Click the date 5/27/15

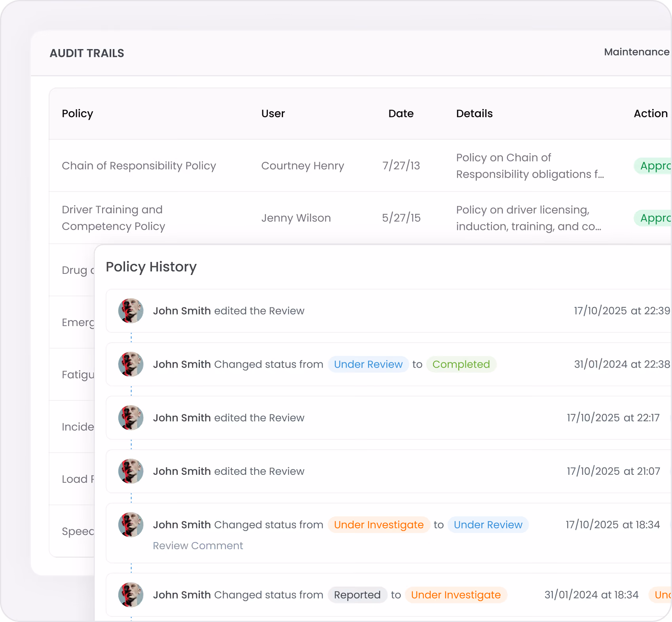[401, 218]
